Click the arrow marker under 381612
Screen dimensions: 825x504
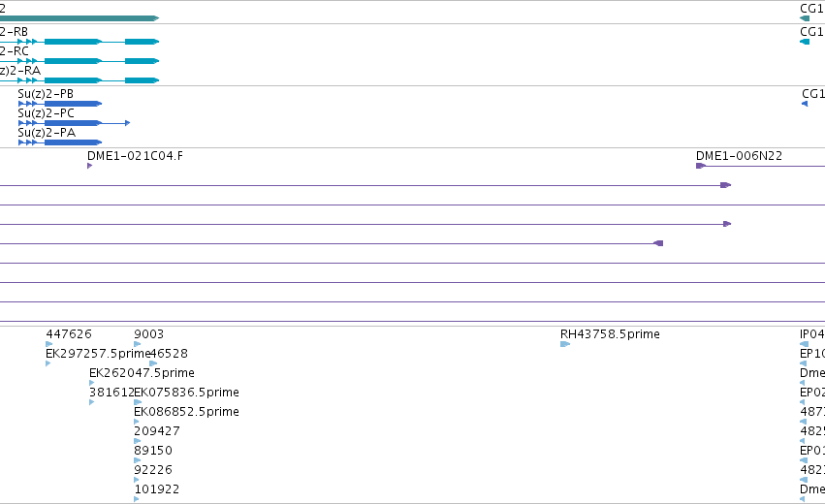tap(92, 402)
